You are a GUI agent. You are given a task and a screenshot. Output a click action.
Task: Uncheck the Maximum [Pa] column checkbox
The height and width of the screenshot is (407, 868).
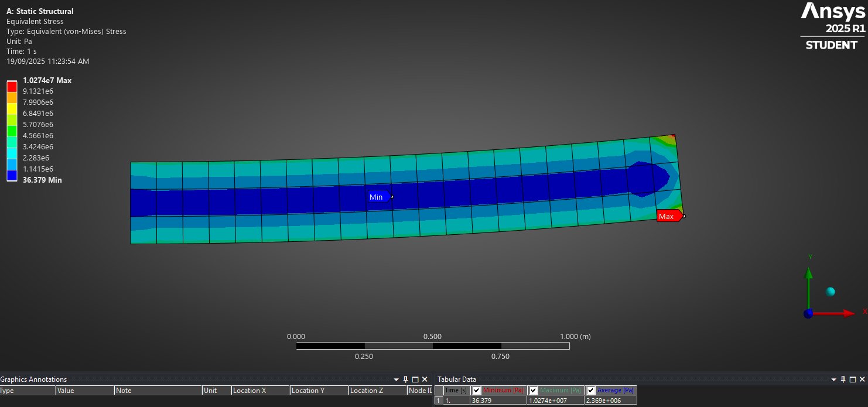click(534, 391)
